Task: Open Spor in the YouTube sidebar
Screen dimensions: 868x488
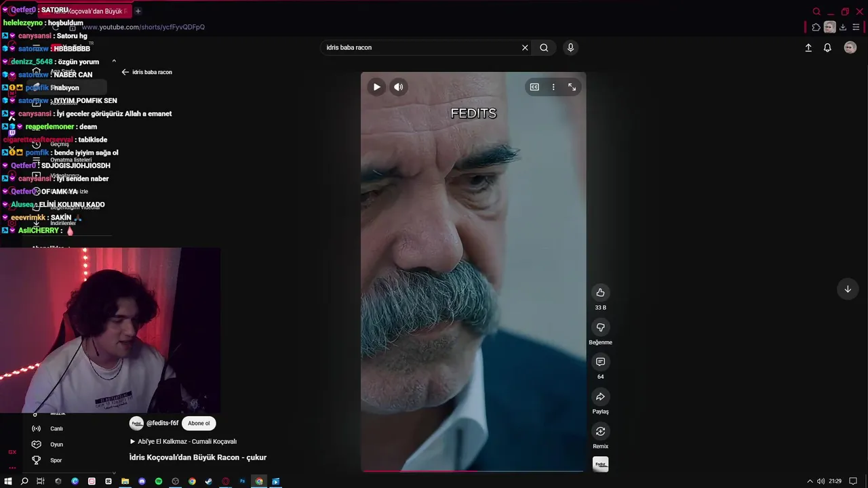Action: click(x=56, y=460)
